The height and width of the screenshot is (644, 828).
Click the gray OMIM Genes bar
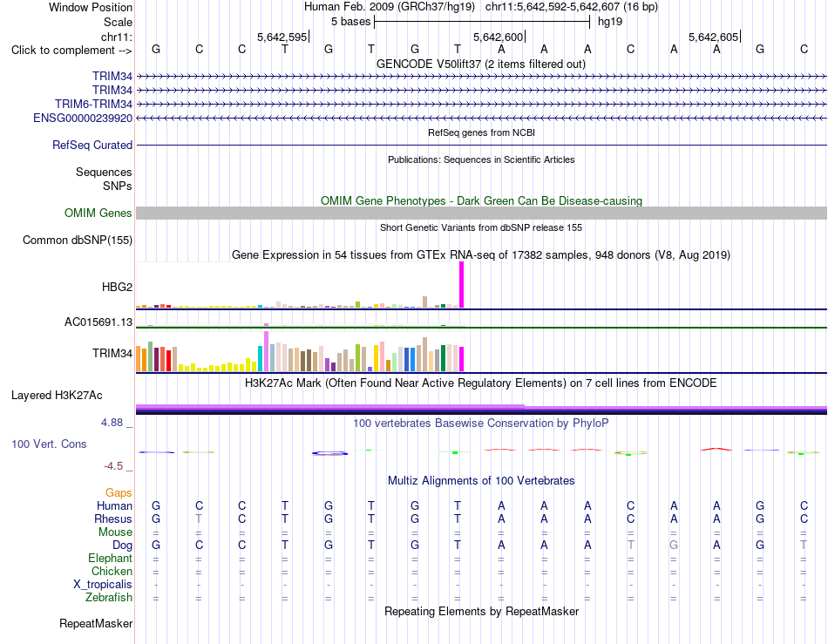481,214
